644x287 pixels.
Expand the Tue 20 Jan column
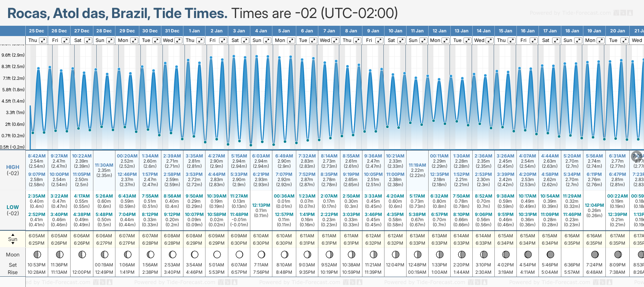(x=624, y=40)
